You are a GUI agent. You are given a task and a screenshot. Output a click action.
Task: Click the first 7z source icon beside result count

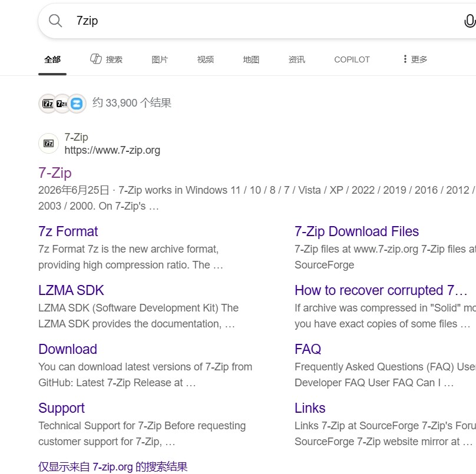[48, 104]
